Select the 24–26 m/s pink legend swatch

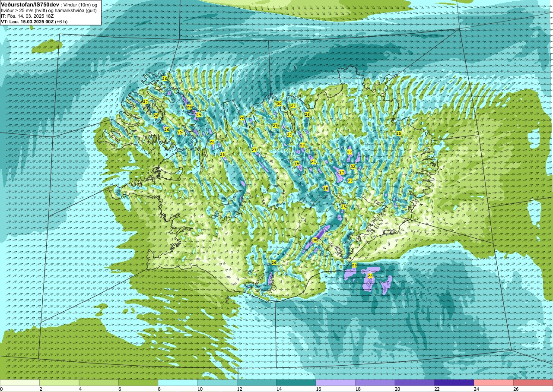(x=493, y=383)
